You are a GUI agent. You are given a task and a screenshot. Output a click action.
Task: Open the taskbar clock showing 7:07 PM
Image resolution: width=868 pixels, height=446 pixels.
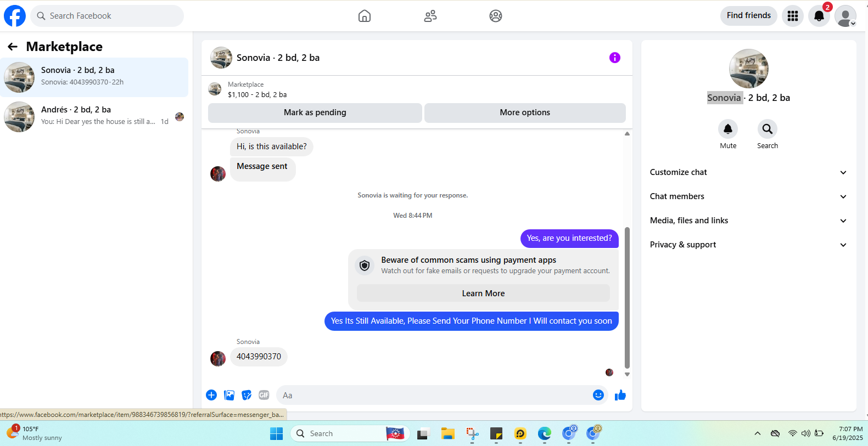tap(848, 433)
